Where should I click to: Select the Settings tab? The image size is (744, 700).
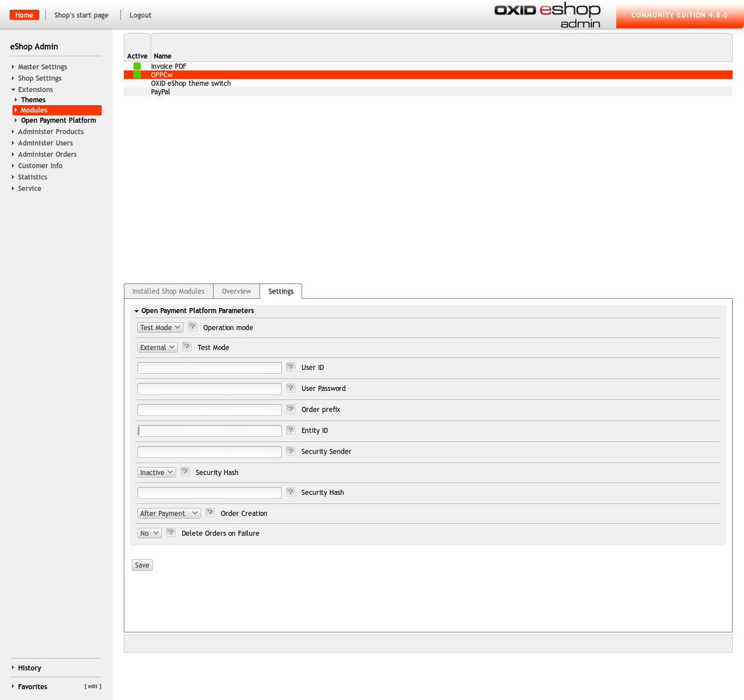[281, 291]
